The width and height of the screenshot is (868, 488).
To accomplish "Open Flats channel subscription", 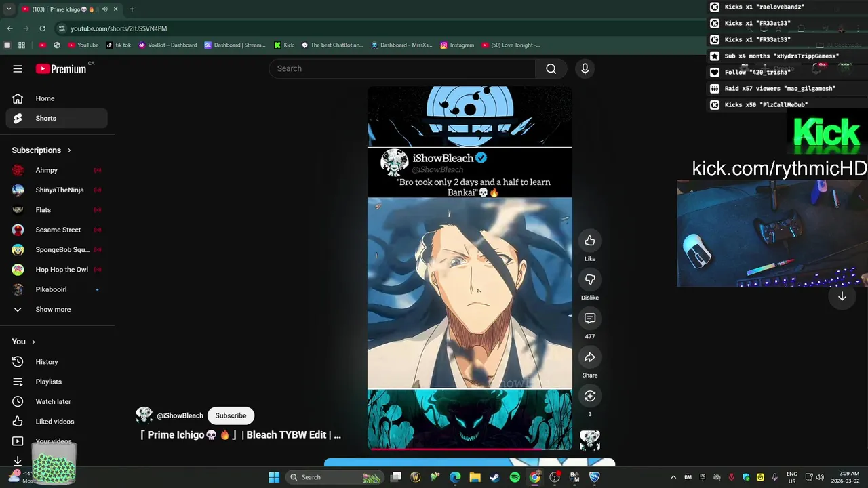I will (57, 210).
